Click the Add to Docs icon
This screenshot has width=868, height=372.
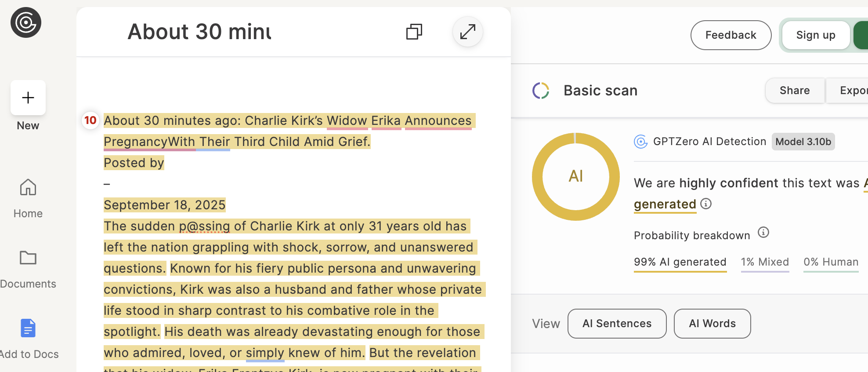coord(28,328)
